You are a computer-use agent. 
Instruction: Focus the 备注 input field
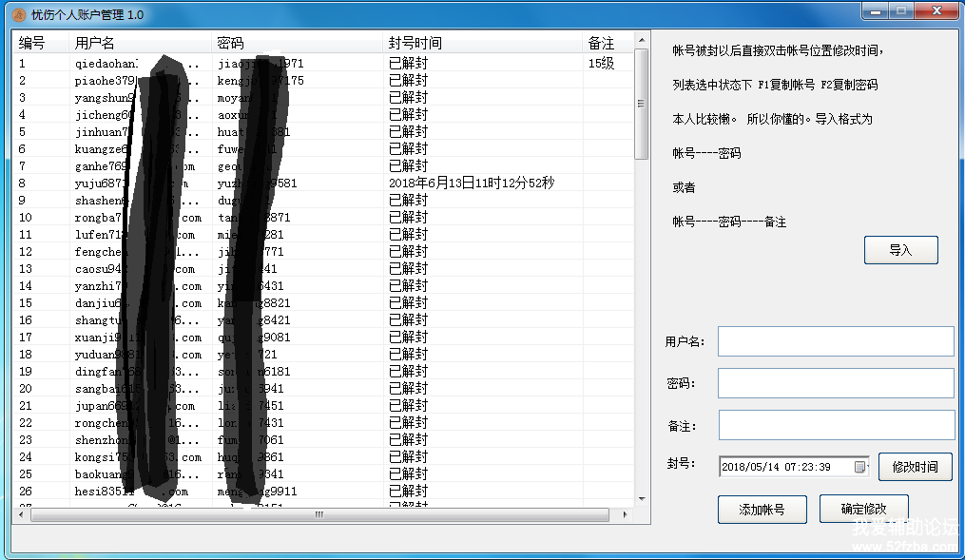pos(836,425)
